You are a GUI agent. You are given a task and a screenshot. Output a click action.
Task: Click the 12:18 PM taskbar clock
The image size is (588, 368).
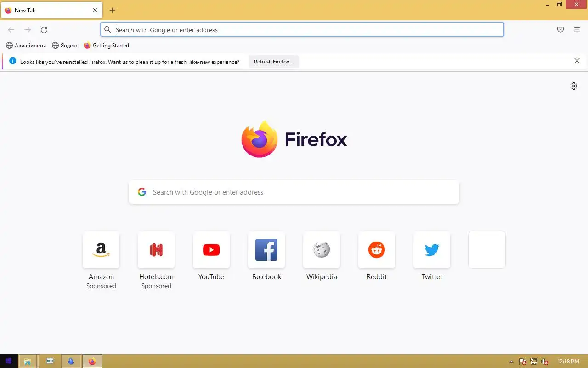coord(568,362)
